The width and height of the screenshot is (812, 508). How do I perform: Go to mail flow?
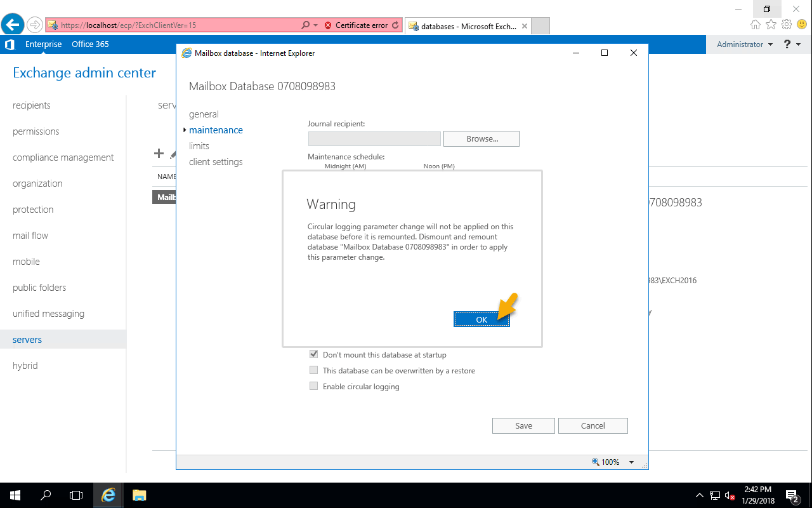coord(30,236)
